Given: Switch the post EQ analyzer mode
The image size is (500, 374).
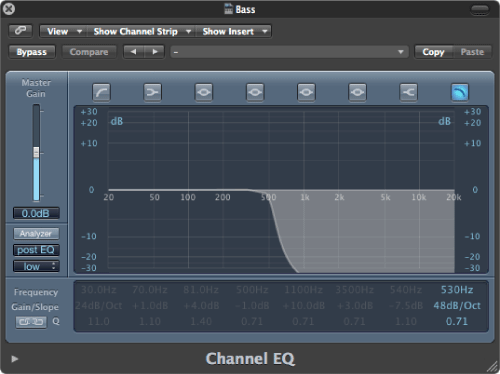Looking at the screenshot, I should click(x=36, y=250).
